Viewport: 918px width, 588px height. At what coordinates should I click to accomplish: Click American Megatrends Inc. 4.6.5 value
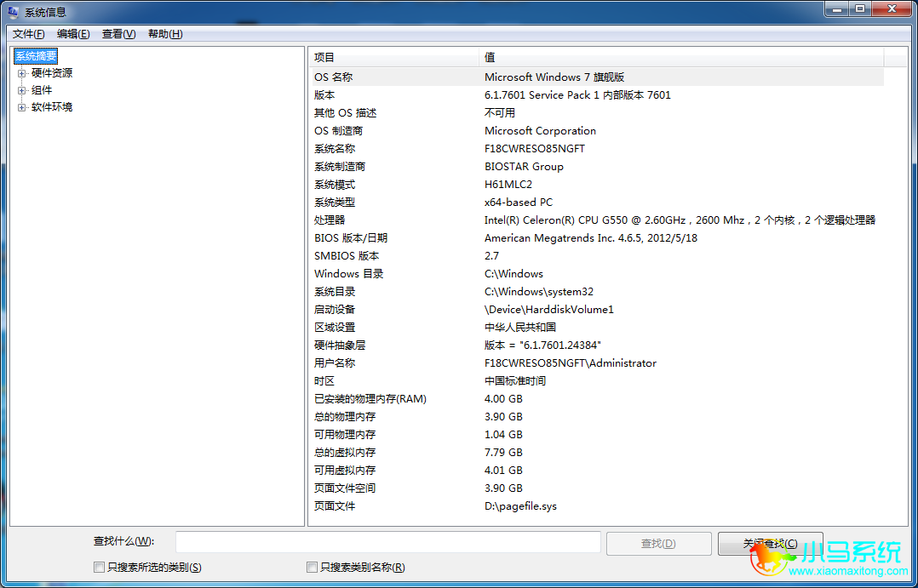591,238
